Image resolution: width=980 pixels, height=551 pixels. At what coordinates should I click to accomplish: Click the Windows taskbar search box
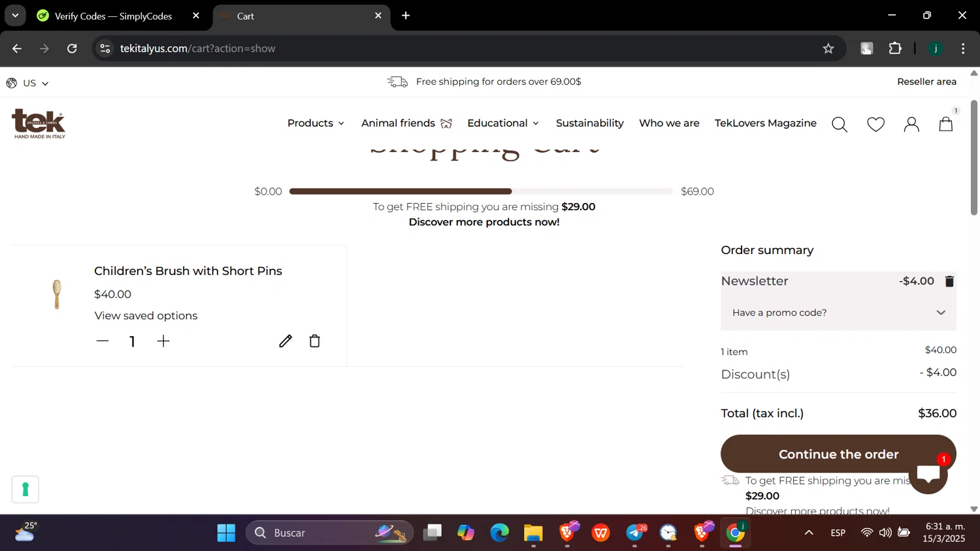click(x=330, y=533)
